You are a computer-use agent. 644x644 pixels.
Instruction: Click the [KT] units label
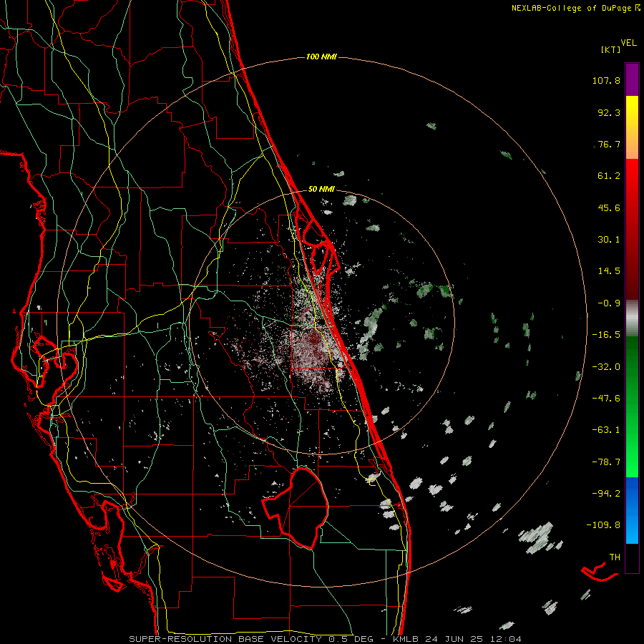pyautogui.click(x=610, y=49)
